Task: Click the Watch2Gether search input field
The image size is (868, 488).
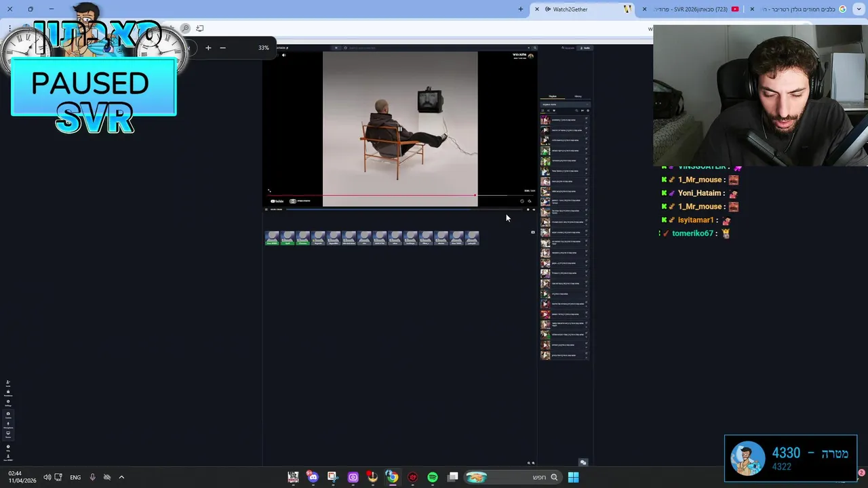Action: pyautogui.click(x=437, y=47)
